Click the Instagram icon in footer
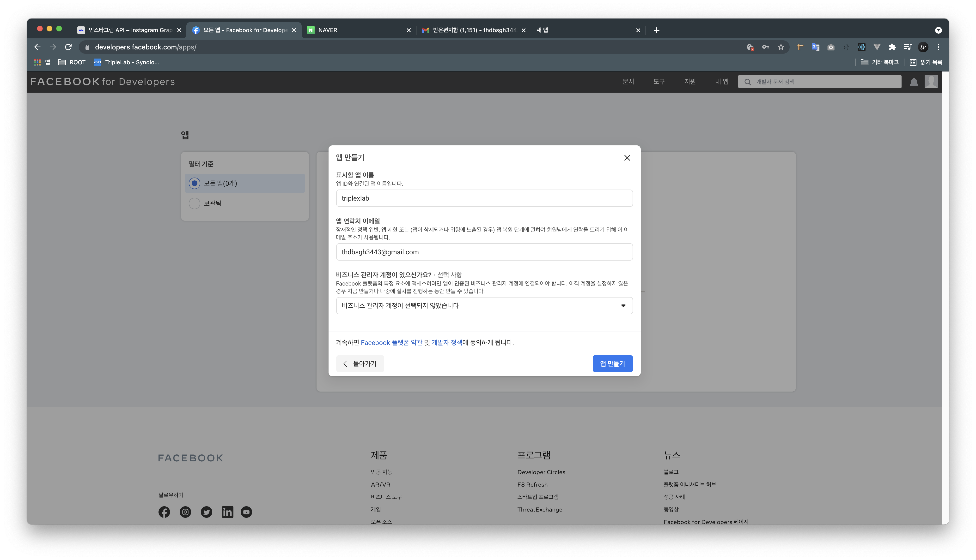The width and height of the screenshot is (976, 560). pos(185,512)
